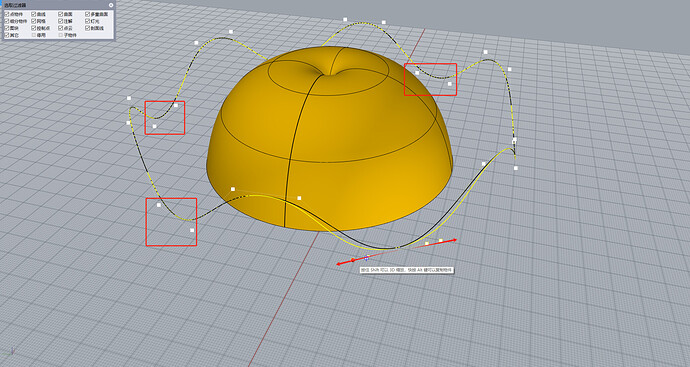Select the topmost control point above the dome
Image resolution: width=690 pixels, height=367 pixels.
click(345, 19)
